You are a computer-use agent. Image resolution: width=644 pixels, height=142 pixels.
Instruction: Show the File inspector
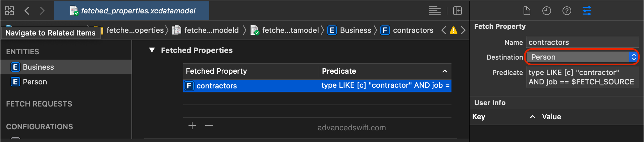(x=527, y=11)
